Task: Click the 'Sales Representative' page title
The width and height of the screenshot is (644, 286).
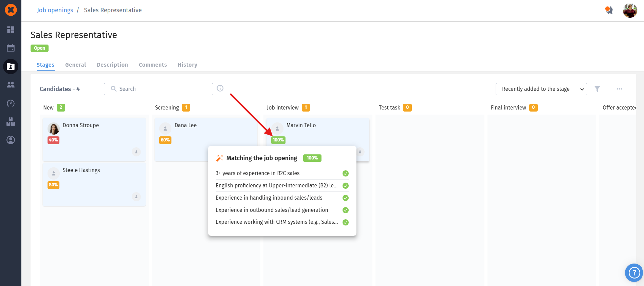Action: click(x=74, y=35)
